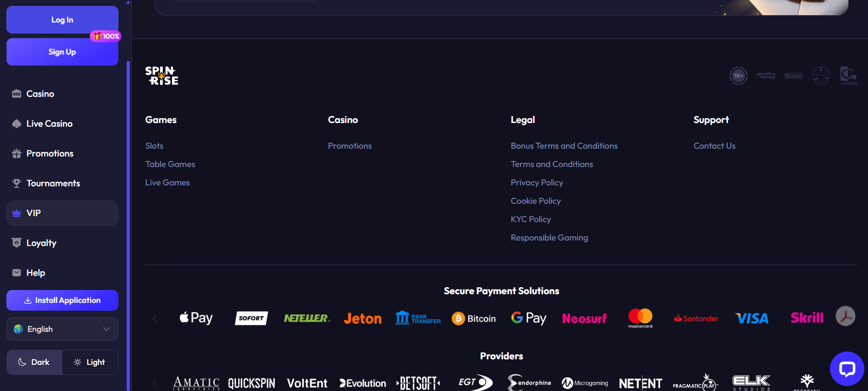Click the Install Application button

click(62, 300)
